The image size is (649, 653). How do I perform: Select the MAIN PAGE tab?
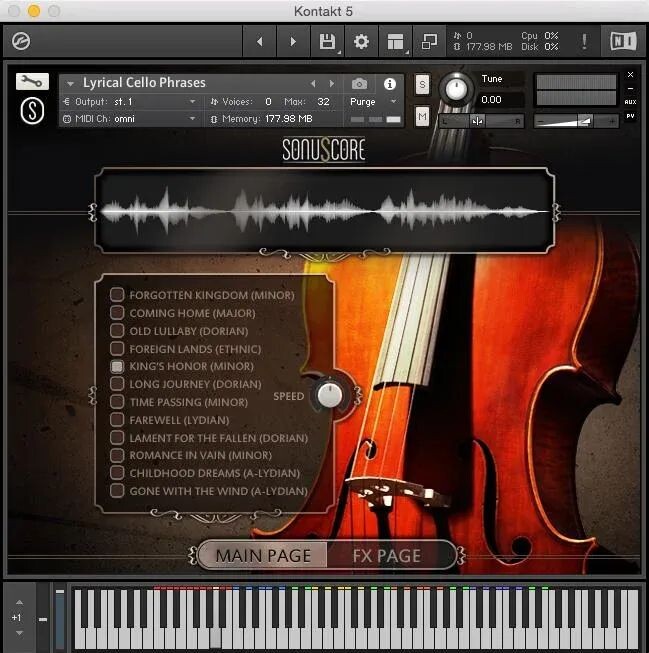263,556
